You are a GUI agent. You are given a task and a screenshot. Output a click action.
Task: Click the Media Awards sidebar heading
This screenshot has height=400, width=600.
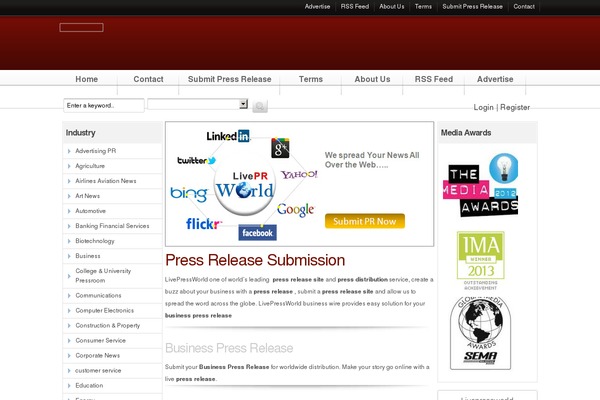[466, 133]
